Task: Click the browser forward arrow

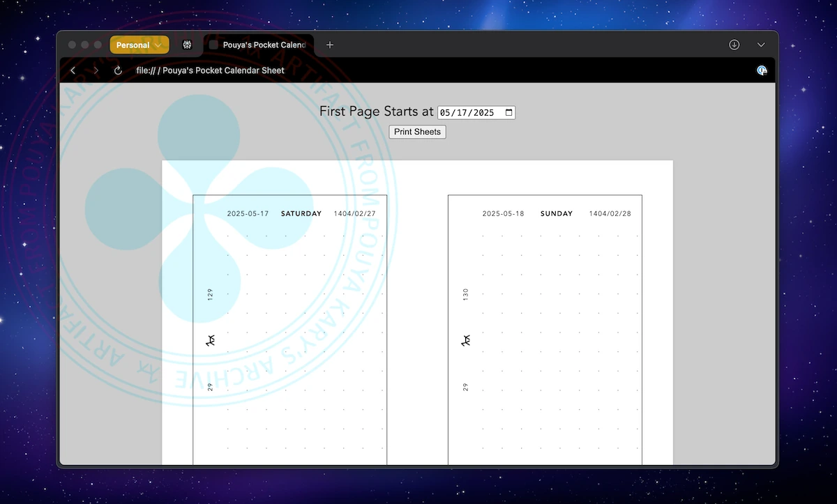Action: coord(96,70)
